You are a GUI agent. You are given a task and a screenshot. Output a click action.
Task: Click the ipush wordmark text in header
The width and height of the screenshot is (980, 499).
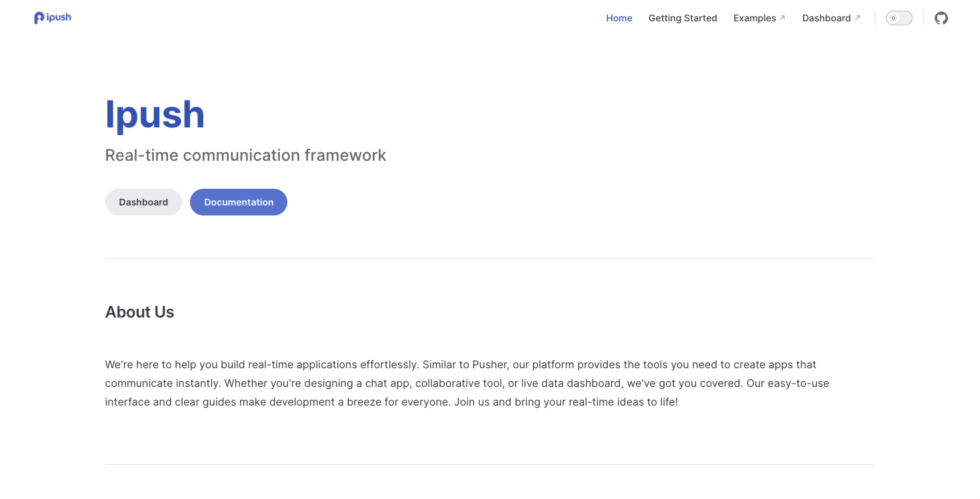pyautogui.click(x=59, y=17)
